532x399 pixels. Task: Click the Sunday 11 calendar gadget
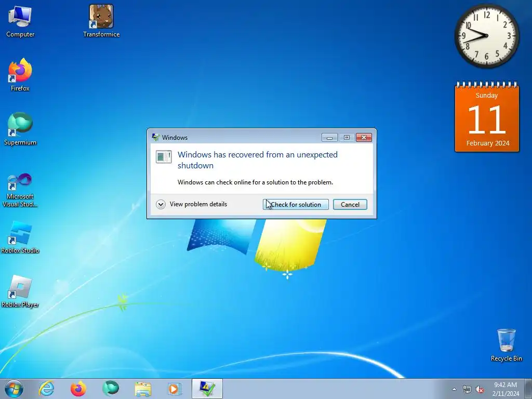[x=487, y=116]
